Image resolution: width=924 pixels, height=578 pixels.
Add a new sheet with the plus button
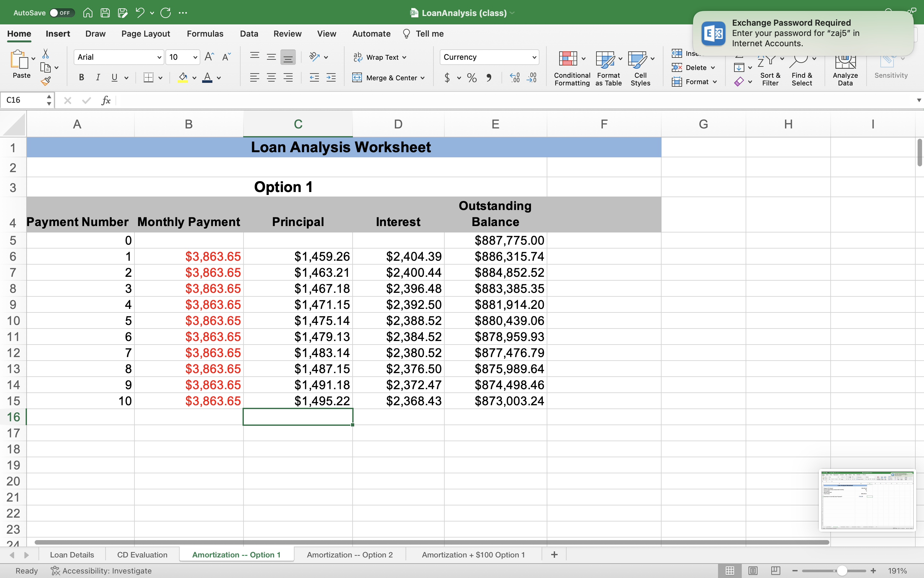tap(554, 555)
